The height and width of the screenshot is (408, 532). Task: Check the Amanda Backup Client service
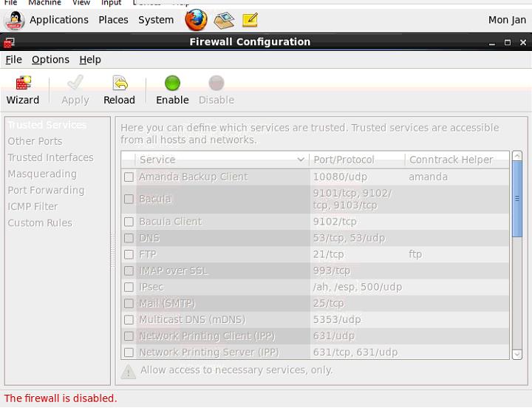coord(129,177)
